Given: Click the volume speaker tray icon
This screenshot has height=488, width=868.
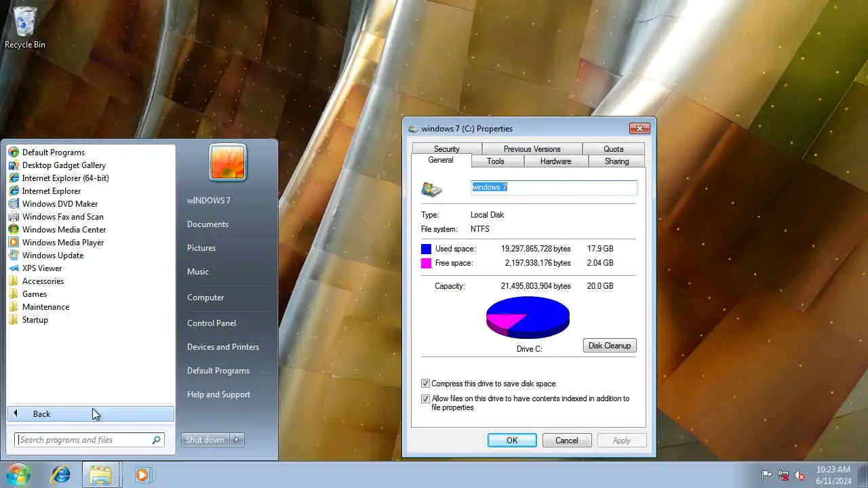Looking at the screenshot, I should [x=800, y=475].
